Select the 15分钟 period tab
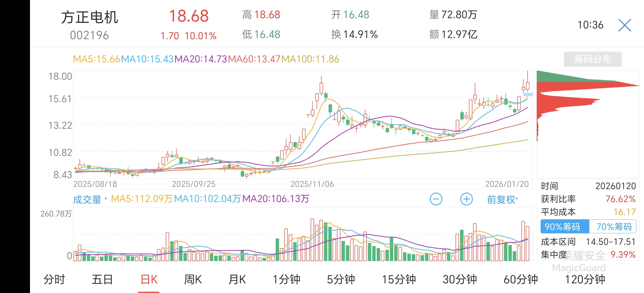This screenshot has width=644, height=293. [x=399, y=279]
